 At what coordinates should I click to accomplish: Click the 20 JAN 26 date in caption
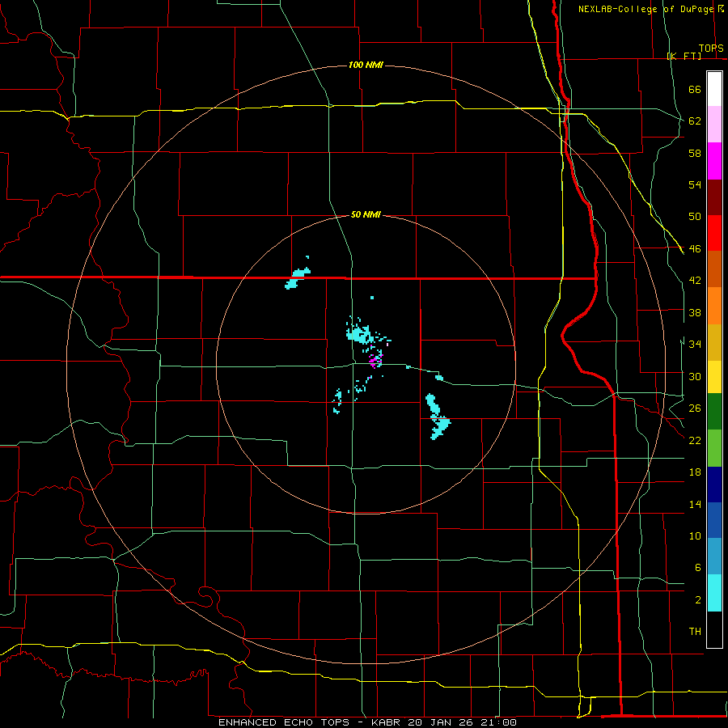pos(442,722)
